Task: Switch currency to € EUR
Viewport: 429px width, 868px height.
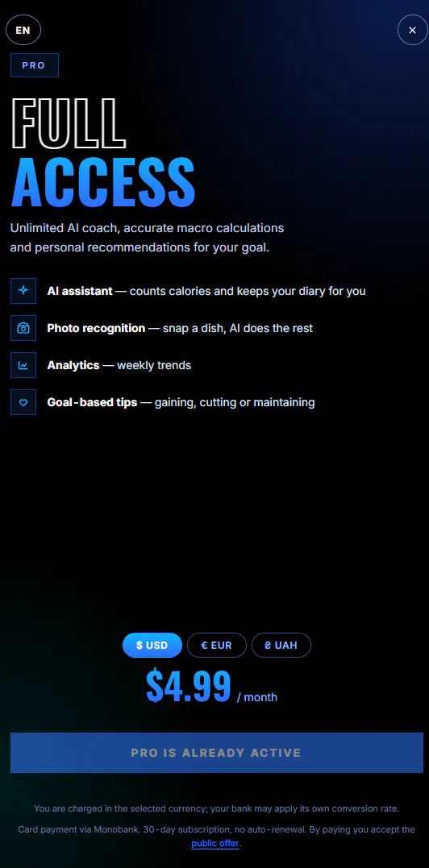Action: coord(216,645)
